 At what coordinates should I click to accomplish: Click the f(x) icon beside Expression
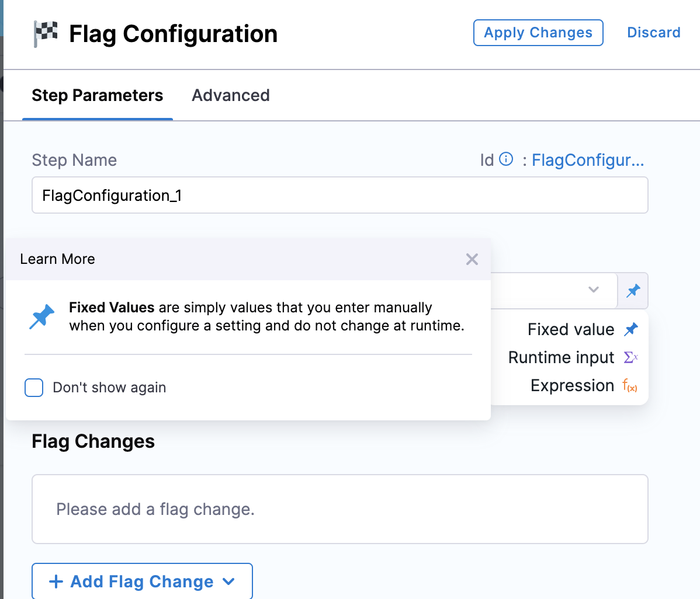(x=630, y=385)
